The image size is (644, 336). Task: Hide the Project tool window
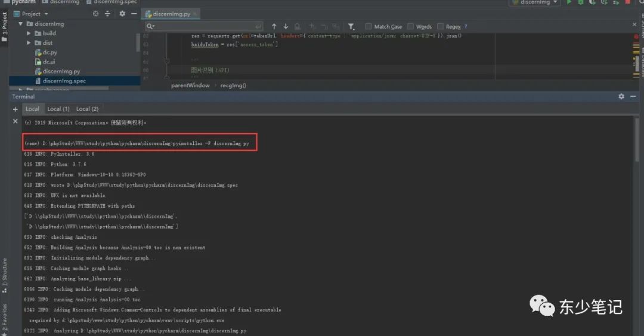click(x=134, y=14)
